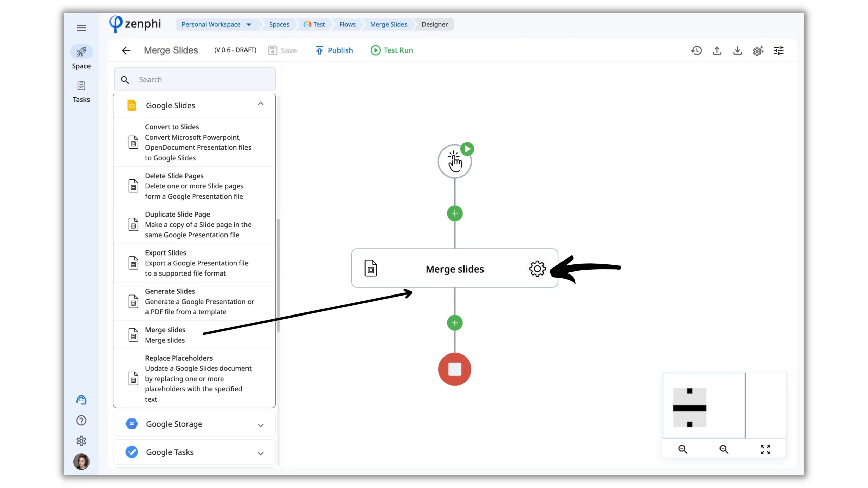Viewport: 868px width, 488px height.
Task: Open the flow settings sliders icon
Action: click(x=779, y=50)
